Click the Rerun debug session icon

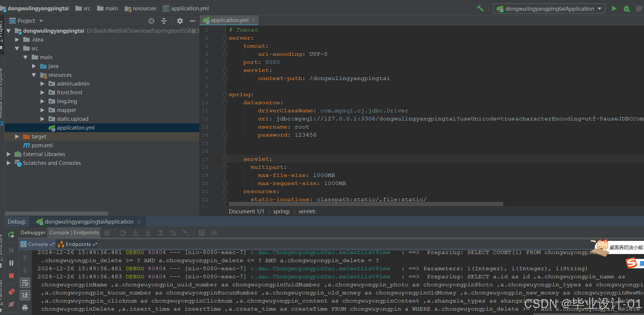pos(11,234)
